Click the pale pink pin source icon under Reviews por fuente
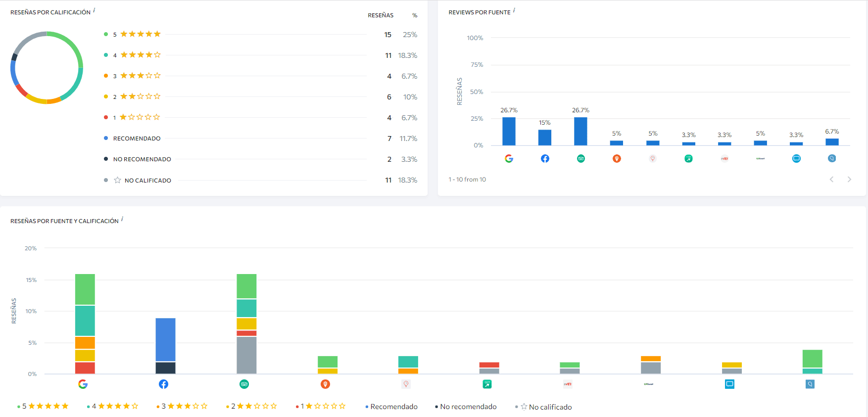The height and width of the screenshot is (417, 868). point(653,158)
